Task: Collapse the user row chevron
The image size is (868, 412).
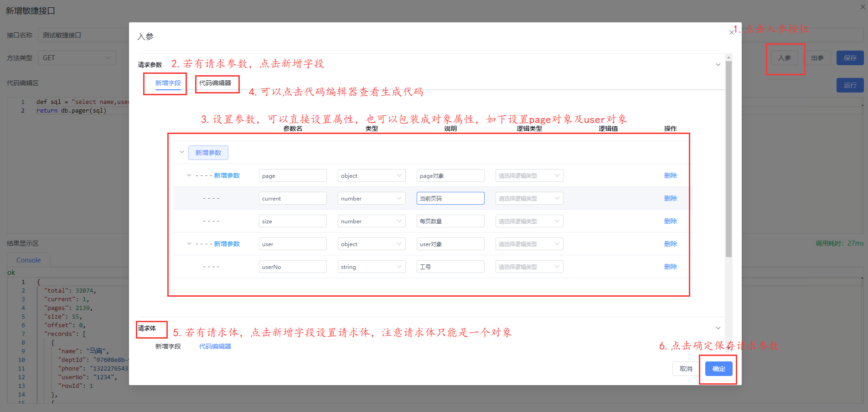Action: pyautogui.click(x=189, y=243)
